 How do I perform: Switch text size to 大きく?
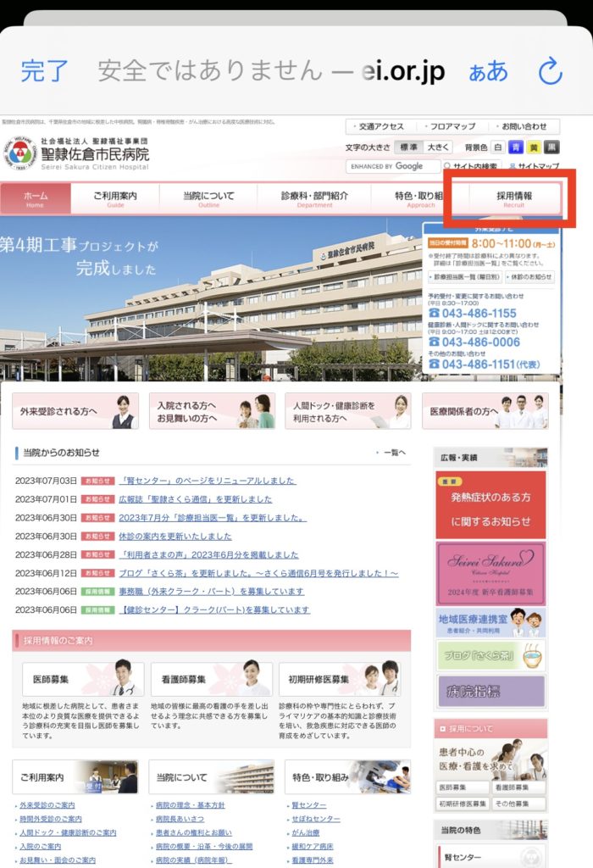point(438,147)
